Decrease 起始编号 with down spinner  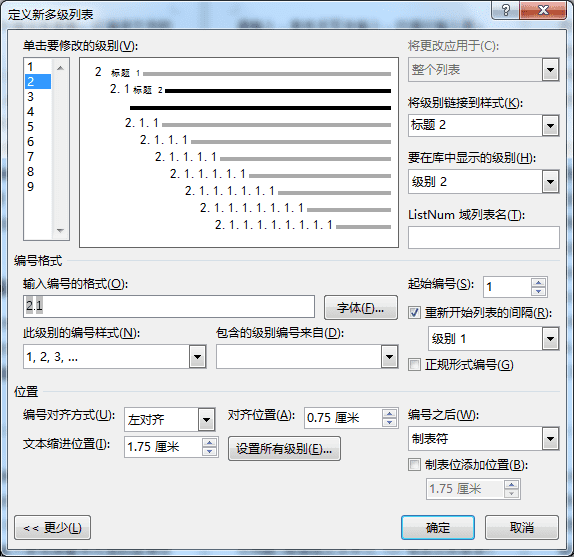click(x=538, y=292)
